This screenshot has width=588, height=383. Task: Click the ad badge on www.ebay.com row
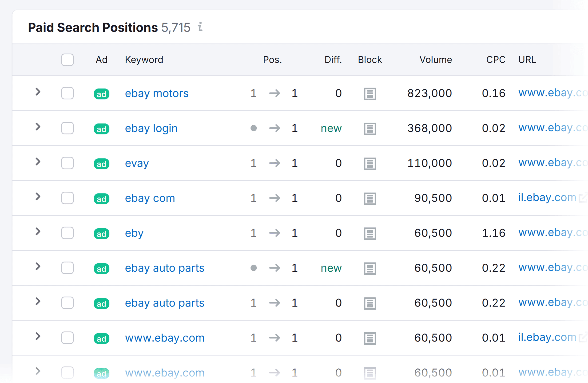tap(102, 339)
